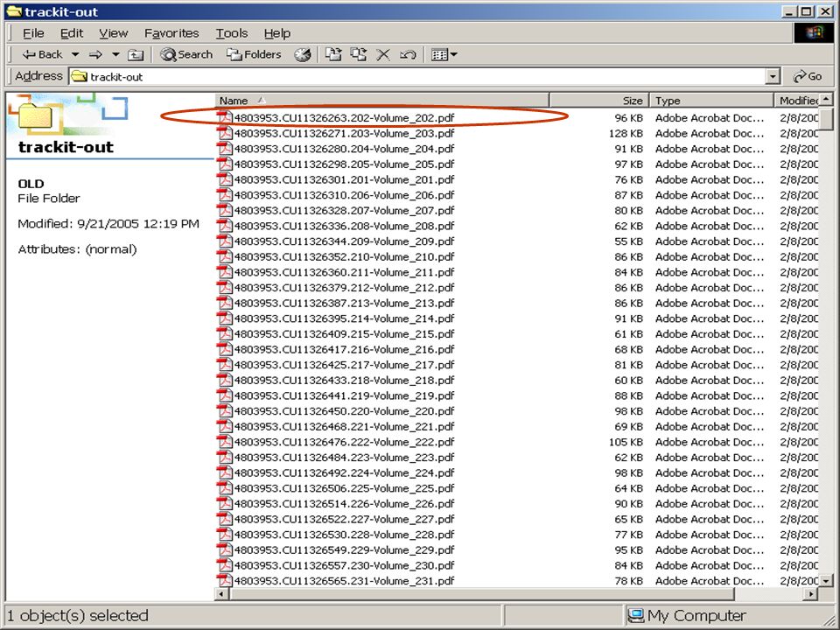Click the horizontal scrollbar thumb
Viewport: 840px width, 630px height.
pyautogui.click(x=481, y=593)
